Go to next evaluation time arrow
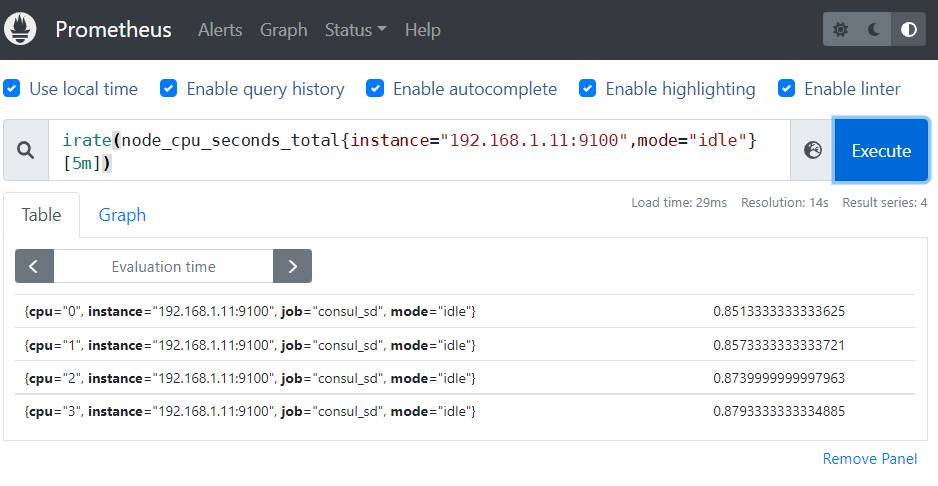The image size is (938, 486). click(293, 266)
